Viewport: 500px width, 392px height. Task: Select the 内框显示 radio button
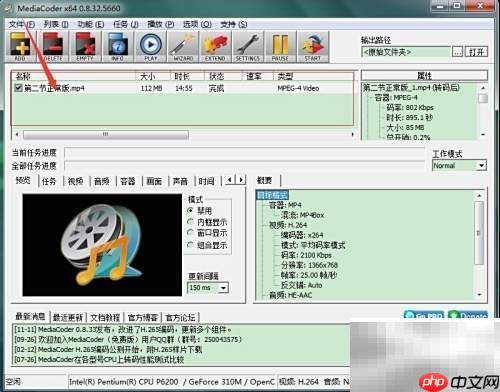pos(191,222)
